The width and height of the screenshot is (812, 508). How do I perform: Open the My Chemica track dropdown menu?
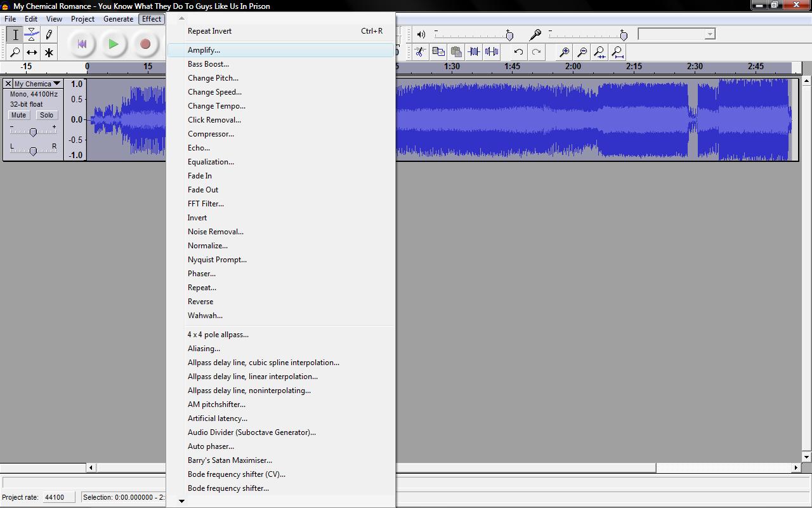tap(37, 84)
